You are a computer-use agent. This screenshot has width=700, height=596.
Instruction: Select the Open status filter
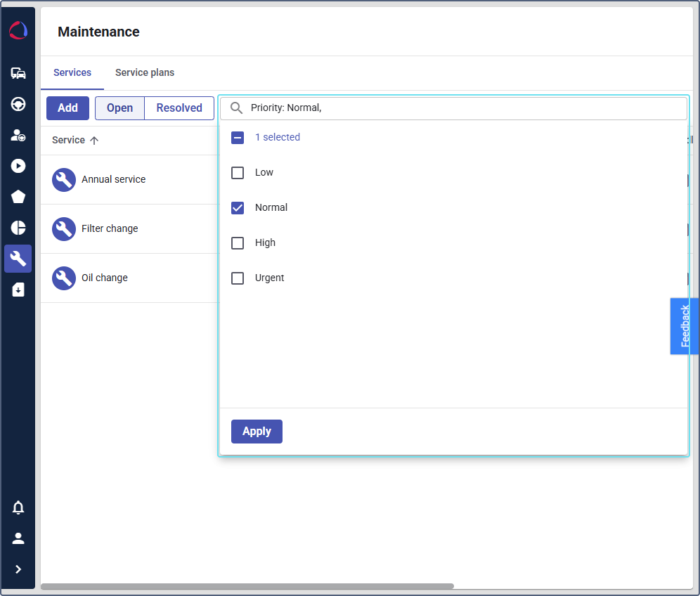pos(119,108)
